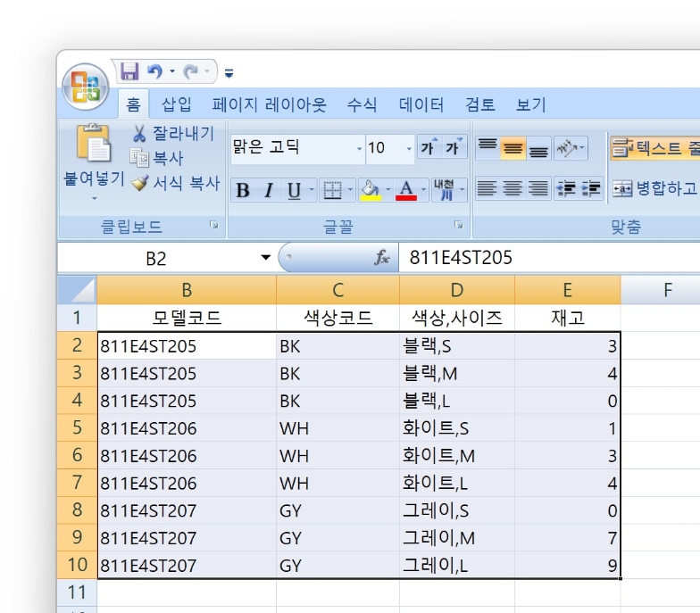Screen dimensions: 700x613
Task: Toggle Bold formatting
Action: click(x=242, y=190)
